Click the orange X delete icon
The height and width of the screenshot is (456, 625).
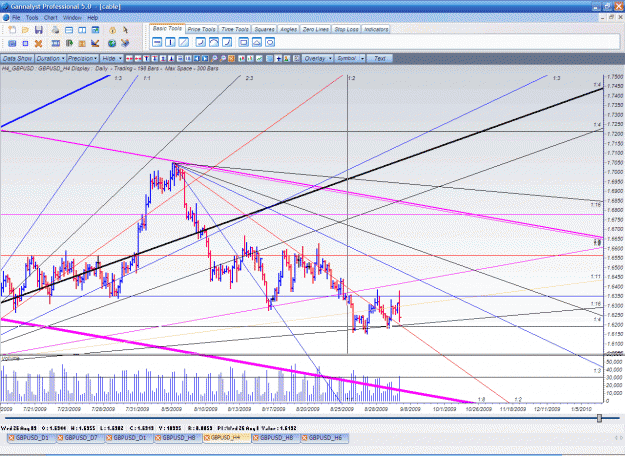click(x=38, y=43)
